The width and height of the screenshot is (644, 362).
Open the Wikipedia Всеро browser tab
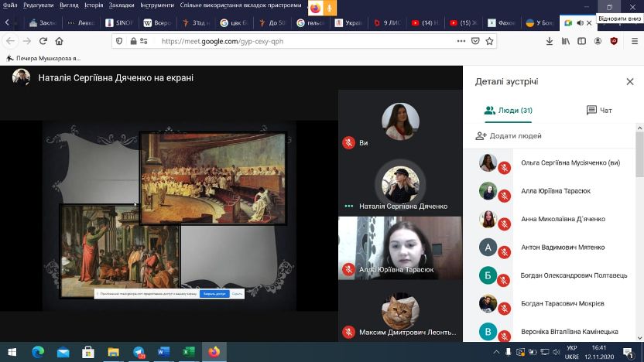[157, 23]
